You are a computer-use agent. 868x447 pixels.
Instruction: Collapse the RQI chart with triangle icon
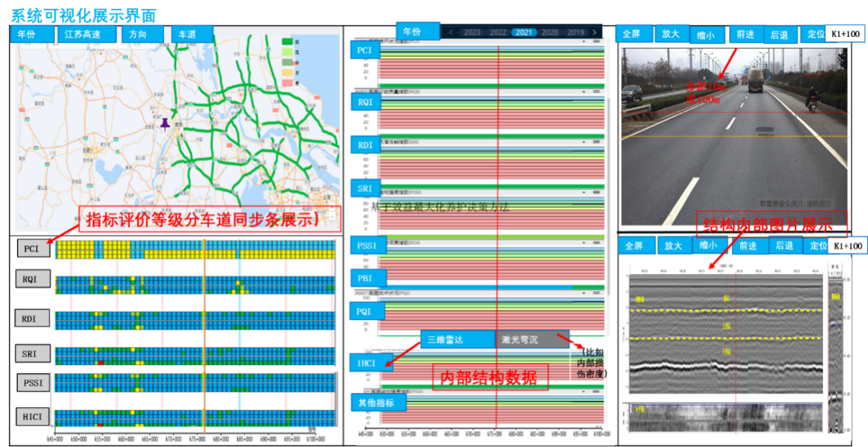(583, 91)
